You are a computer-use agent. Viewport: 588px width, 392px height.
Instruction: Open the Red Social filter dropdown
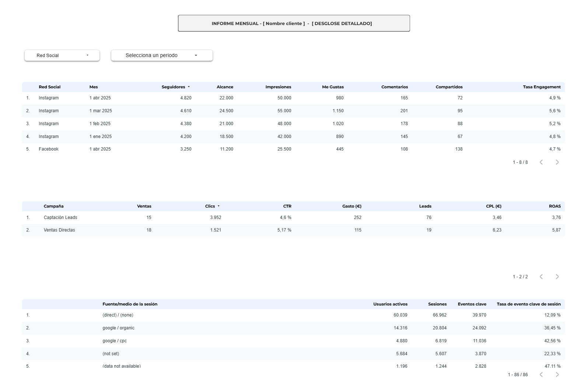click(x=62, y=56)
